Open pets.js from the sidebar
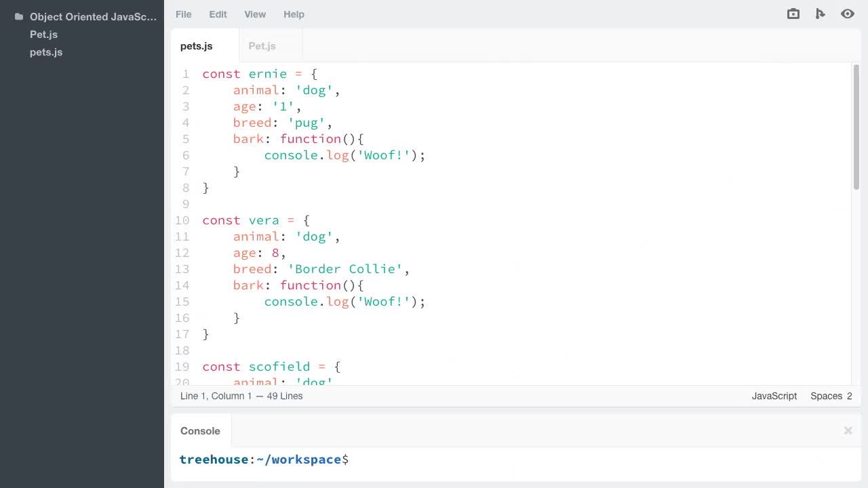The image size is (868, 488). pyautogui.click(x=46, y=52)
